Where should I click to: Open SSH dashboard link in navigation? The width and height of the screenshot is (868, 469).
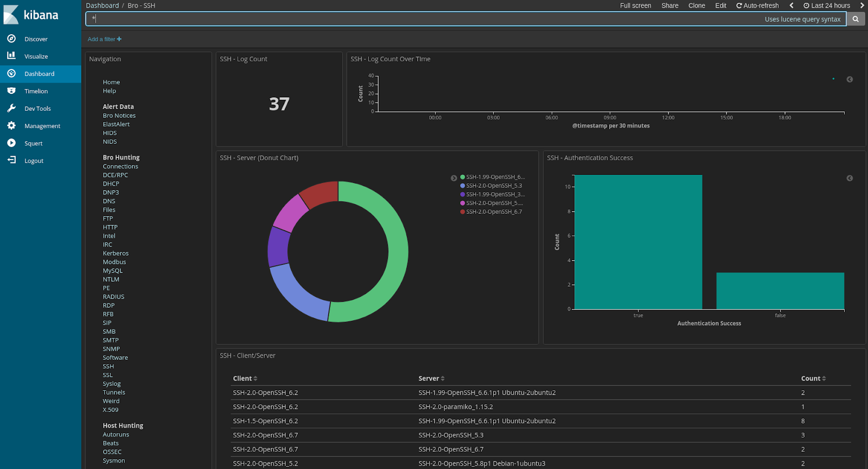(x=108, y=366)
